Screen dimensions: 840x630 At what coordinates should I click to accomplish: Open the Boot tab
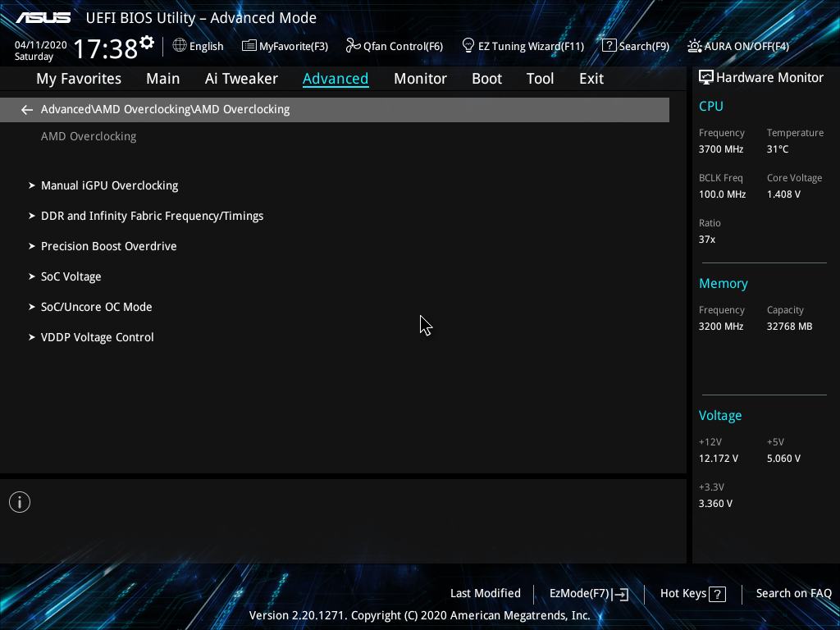[x=487, y=79]
